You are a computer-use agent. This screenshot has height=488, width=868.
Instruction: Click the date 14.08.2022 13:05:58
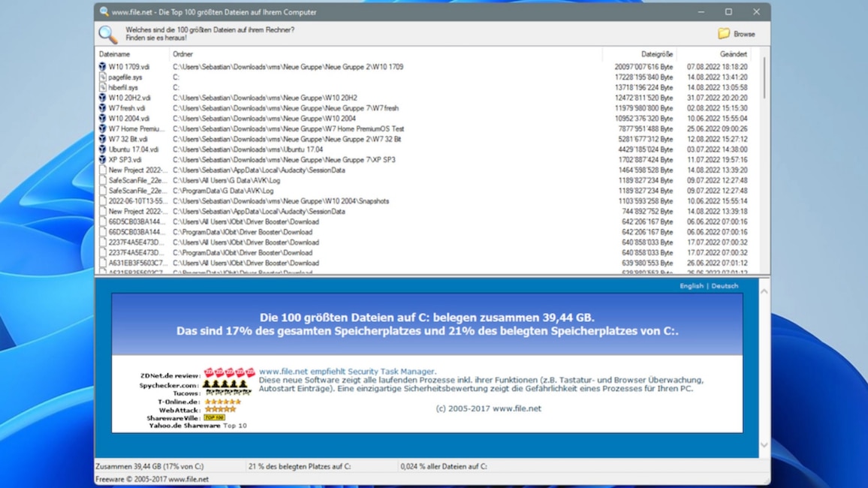coord(717,87)
